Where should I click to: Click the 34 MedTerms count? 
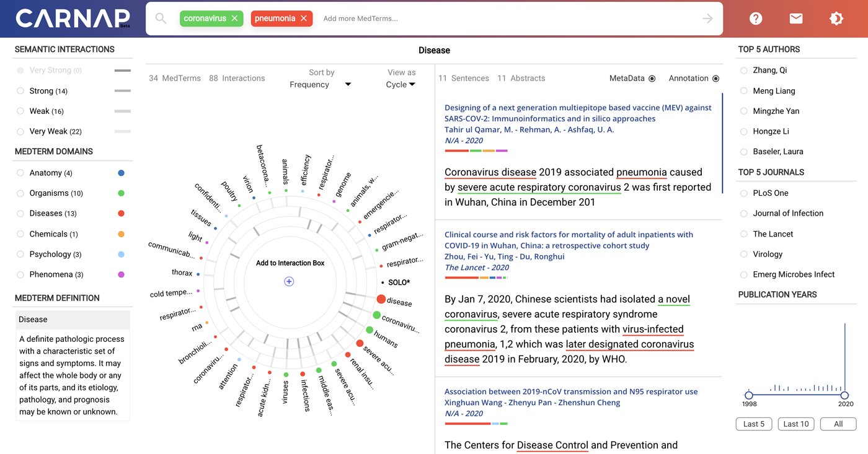click(175, 79)
